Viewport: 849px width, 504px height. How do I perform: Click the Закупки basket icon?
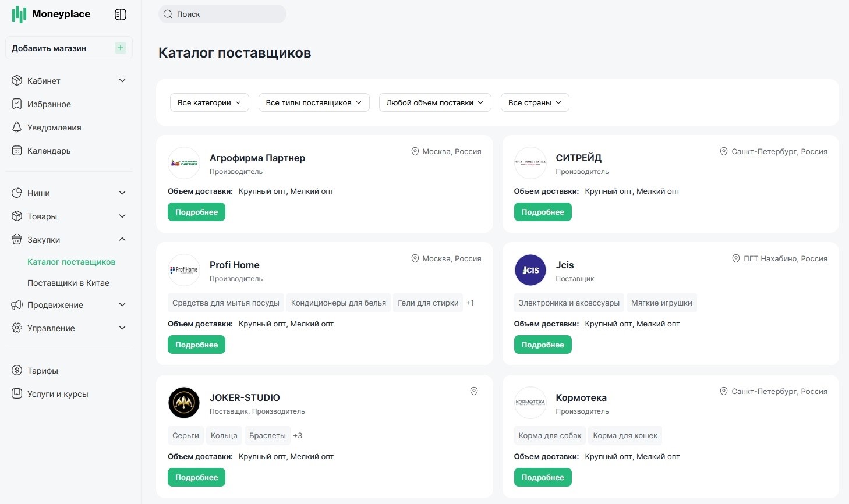click(17, 239)
